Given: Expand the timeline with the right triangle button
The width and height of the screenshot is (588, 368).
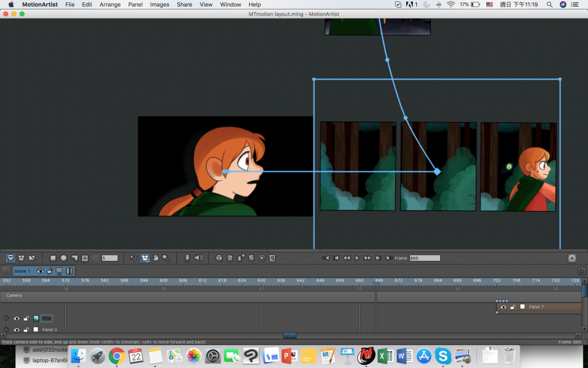Looking at the screenshot, I should pos(582,271).
